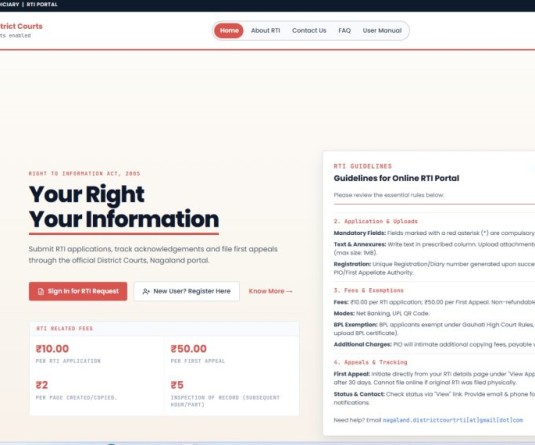This screenshot has width=535, height=445.
Task: Click the RTI RELATED FEES header
Action: click(x=64, y=328)
